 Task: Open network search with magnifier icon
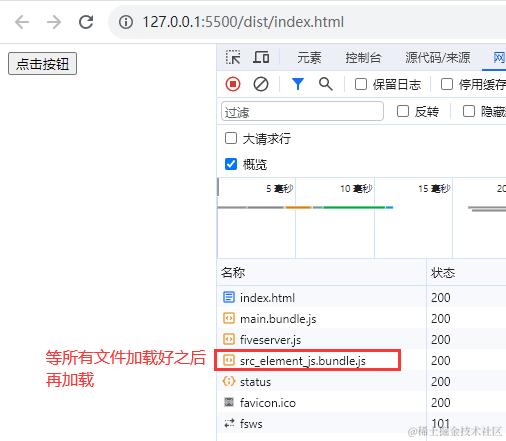tap(325, 84)
